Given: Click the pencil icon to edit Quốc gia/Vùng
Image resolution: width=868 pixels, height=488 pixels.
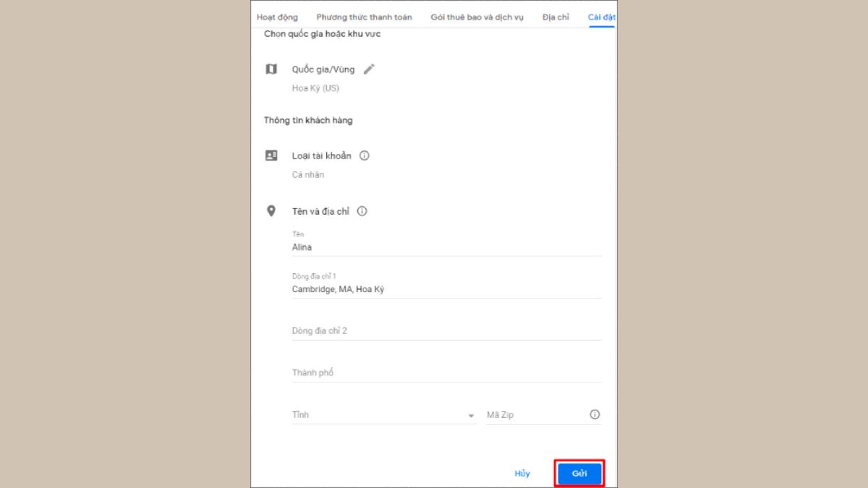Looking at the screenshot, I should click(x=369, y=69).
